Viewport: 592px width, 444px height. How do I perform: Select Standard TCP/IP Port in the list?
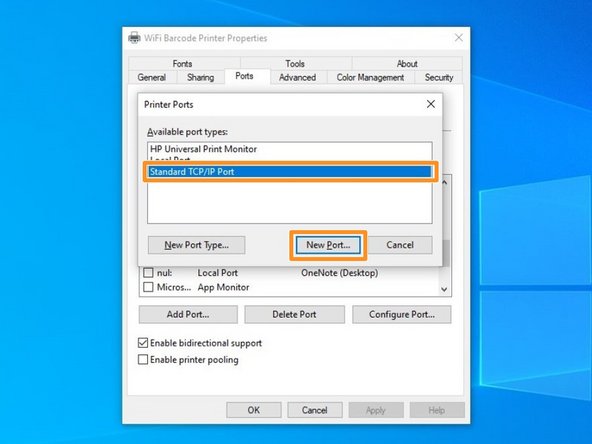click(290, 172)
